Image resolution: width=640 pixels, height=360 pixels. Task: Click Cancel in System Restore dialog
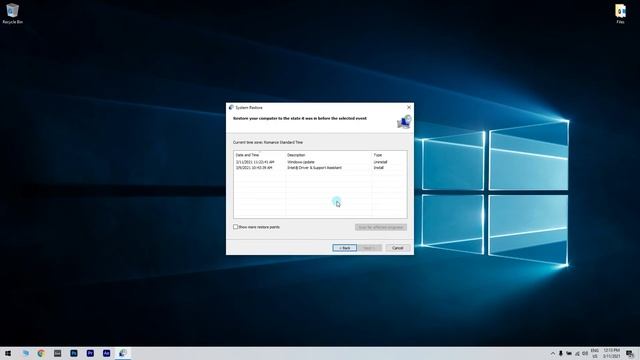coord(398,248)
